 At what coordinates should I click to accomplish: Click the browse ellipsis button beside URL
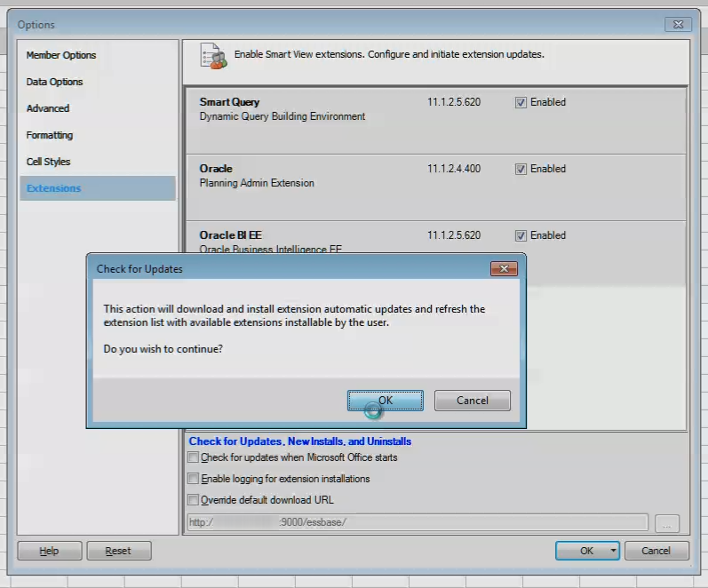[x=666, y=523]
